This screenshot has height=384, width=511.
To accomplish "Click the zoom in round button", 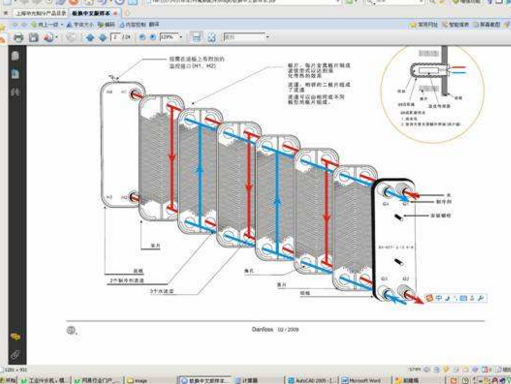I will [x=153, y=37].
